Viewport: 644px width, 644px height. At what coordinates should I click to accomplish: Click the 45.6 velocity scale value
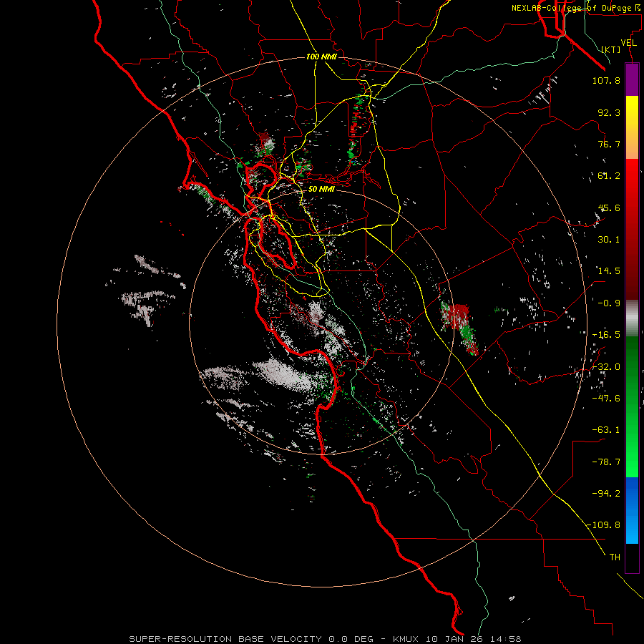click(609, 208)
